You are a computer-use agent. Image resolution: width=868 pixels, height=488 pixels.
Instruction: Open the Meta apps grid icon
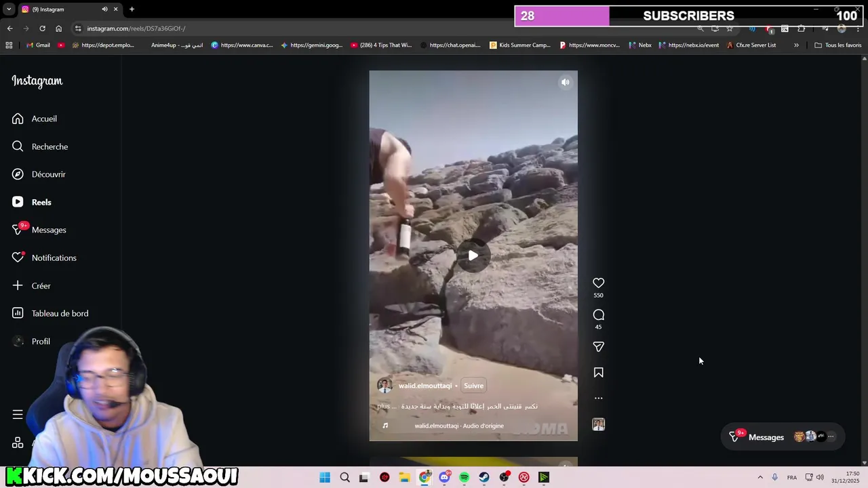click(x=18, y=443)
